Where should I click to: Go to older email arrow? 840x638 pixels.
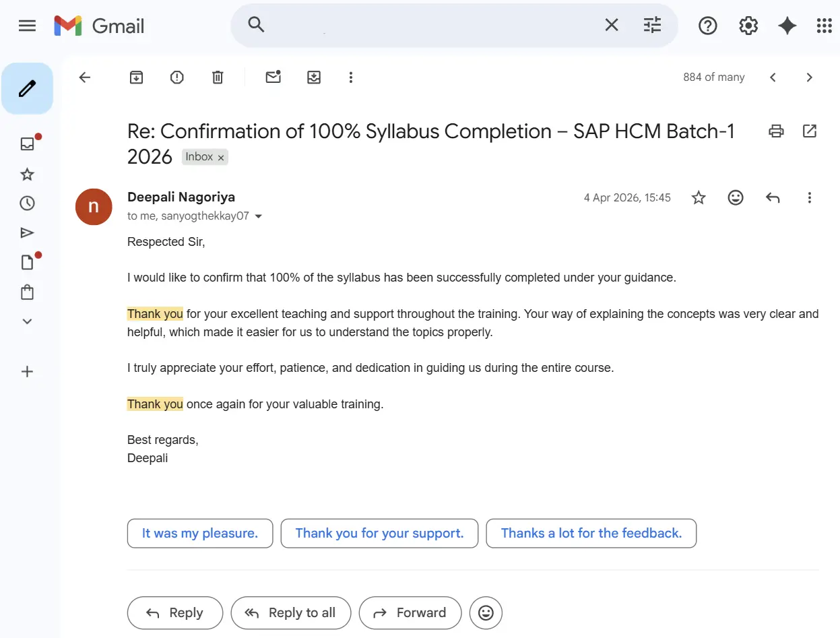coord(810,77)
